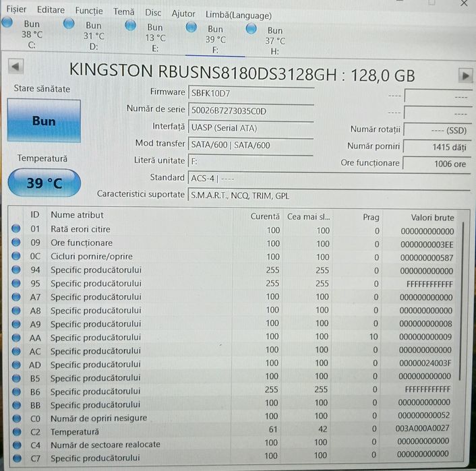Click the Număr porniri value 1415 dăți
The image size is (476, 471).
(x=436, y=147)
